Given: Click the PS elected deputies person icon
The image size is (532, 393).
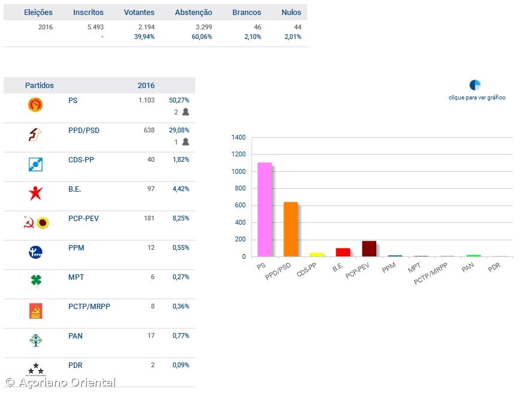Looking at the screenshot, I should [x=186, y=112].
